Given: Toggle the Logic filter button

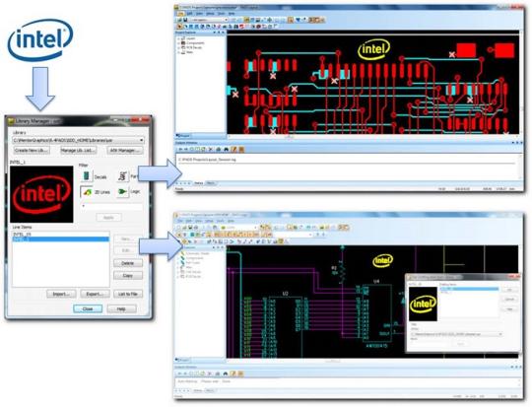Looking at the screenshot, I should (122, 192).
